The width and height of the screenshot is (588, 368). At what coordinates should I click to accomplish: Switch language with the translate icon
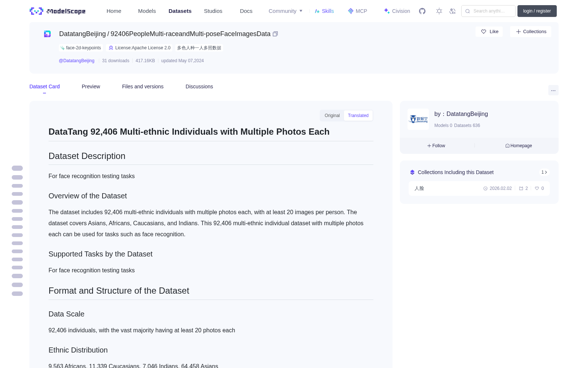click(452, 11)
